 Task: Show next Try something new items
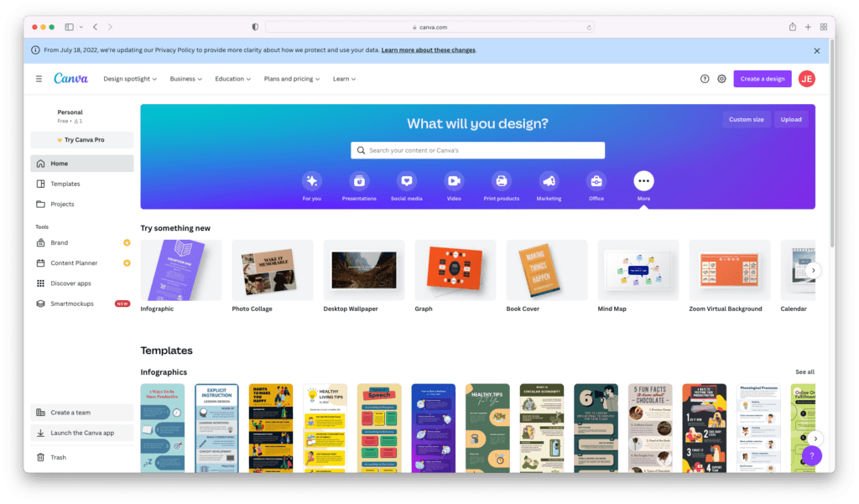(814, 270)
